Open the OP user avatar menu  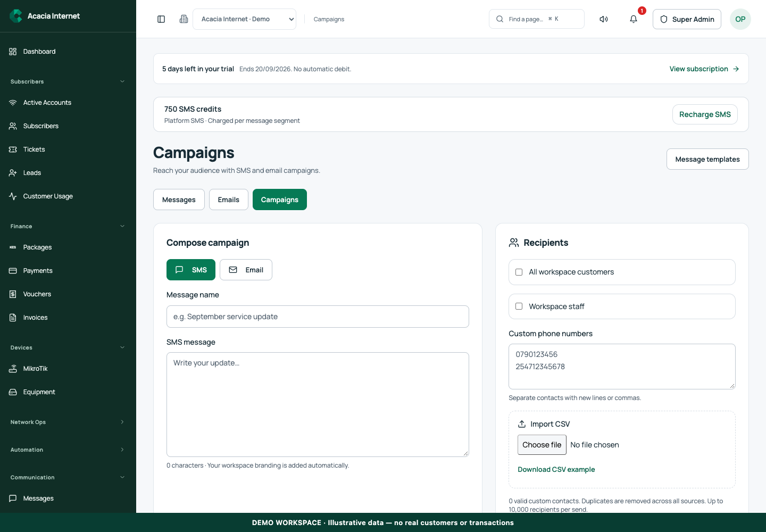pyautogui.click(x=740, y=19)
